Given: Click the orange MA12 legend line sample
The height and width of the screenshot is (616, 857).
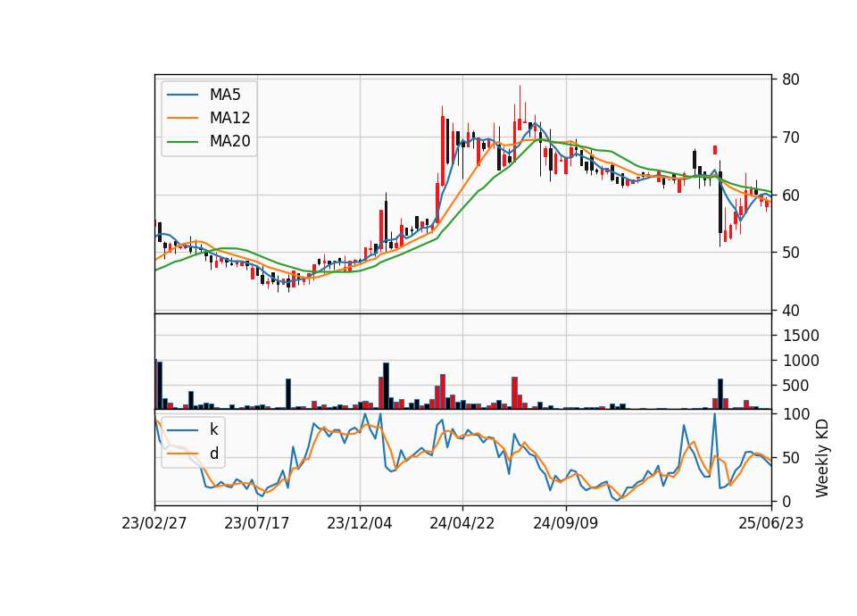Looking at the screenshot, I should 182,118.
